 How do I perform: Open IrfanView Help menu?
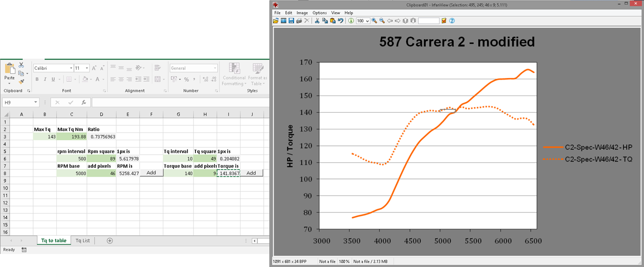(x=349, y=13)
